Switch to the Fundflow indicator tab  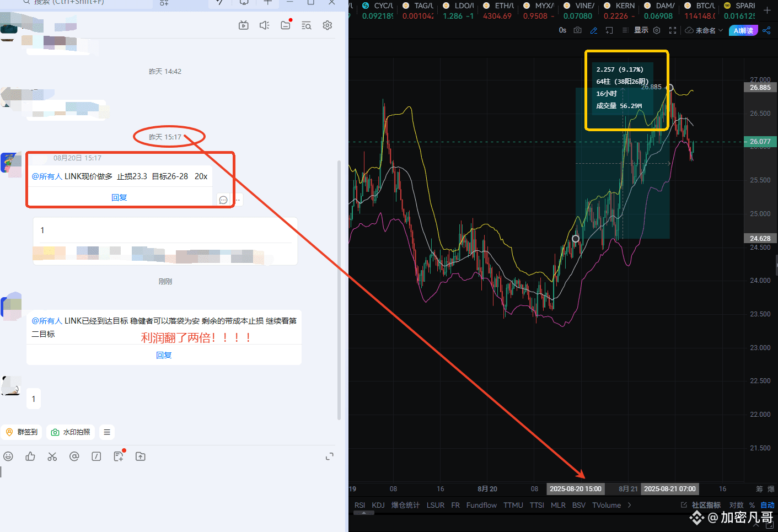click(481, 504)
